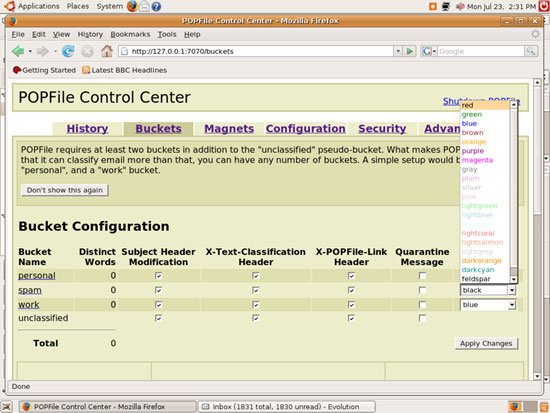
Task: Go to the home page icon
Action: point(107,51)
